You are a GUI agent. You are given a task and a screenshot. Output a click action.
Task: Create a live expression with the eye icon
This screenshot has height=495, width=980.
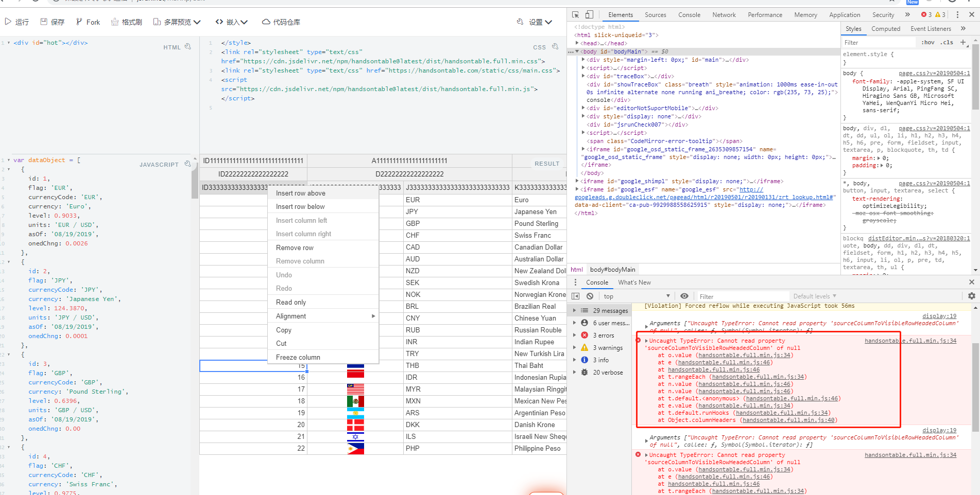684,296
